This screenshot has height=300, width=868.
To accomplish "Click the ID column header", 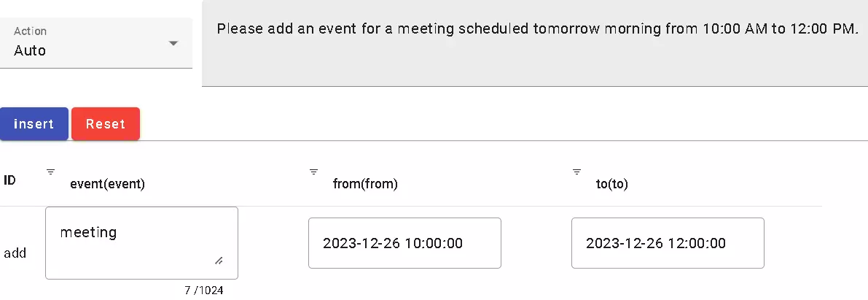I will pos(10,180).
